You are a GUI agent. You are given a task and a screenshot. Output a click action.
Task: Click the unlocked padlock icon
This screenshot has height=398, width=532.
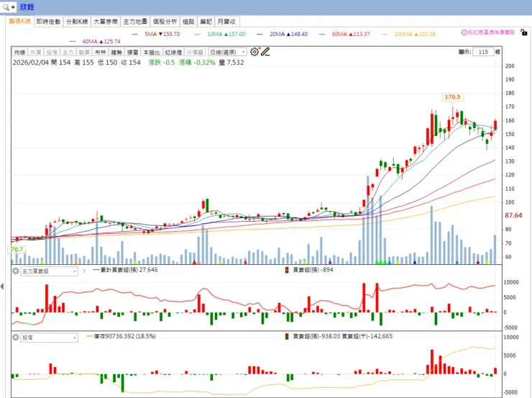[x=524, y=32]
